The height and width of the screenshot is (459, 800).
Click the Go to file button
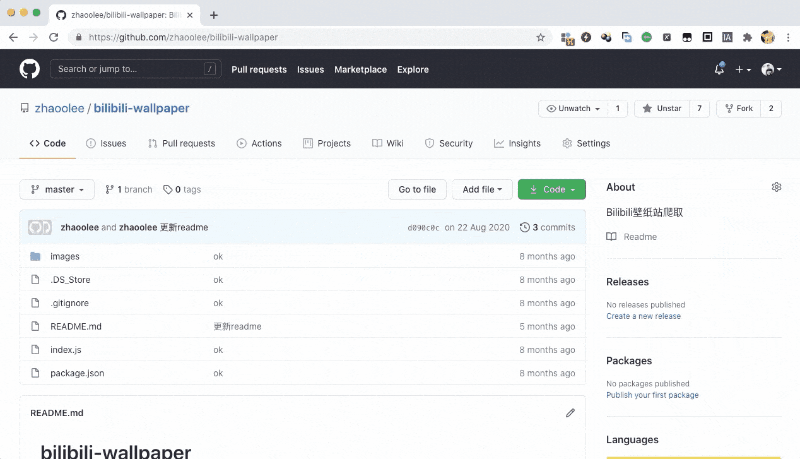point(417,189)
